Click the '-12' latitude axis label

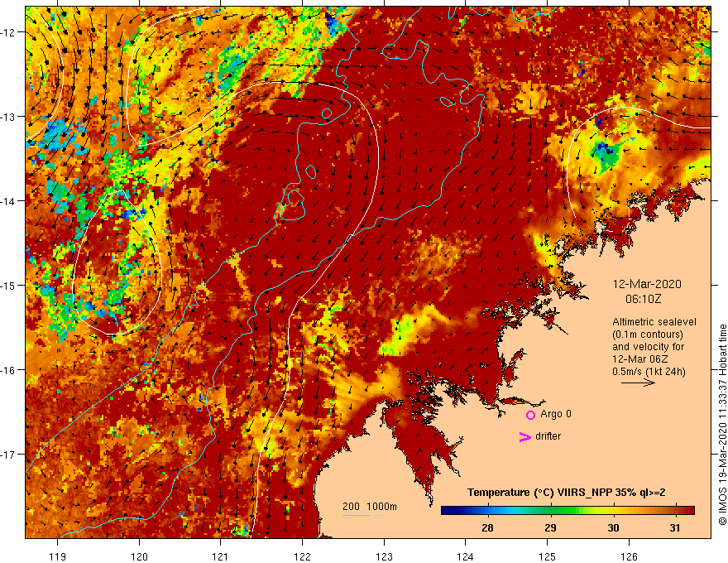9,32
